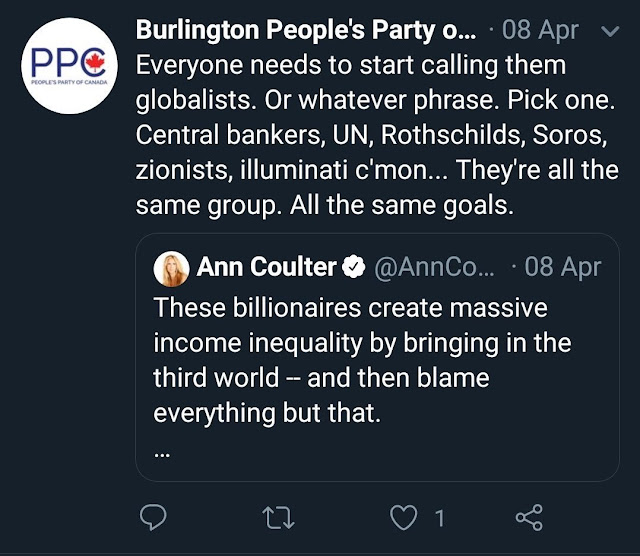This screenshot has height=556, width=640.
Task: Open the quoted tweet about billionaires
Action: point(378,357)
